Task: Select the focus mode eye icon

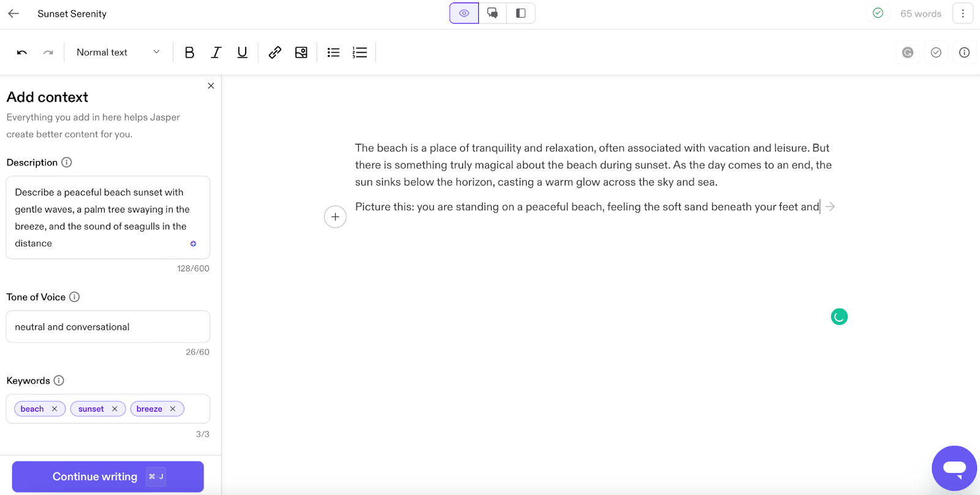Action: [464, 13]
